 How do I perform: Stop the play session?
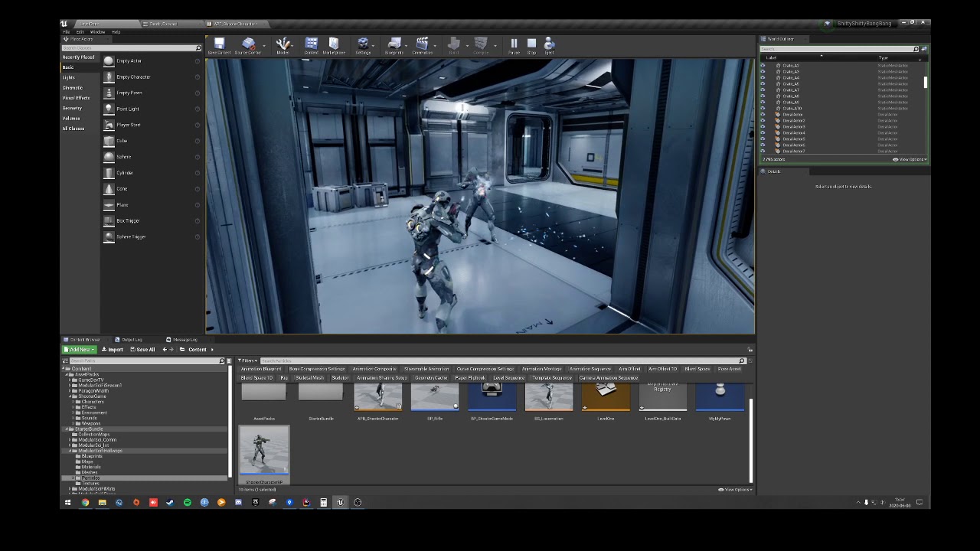coord(531,45)
